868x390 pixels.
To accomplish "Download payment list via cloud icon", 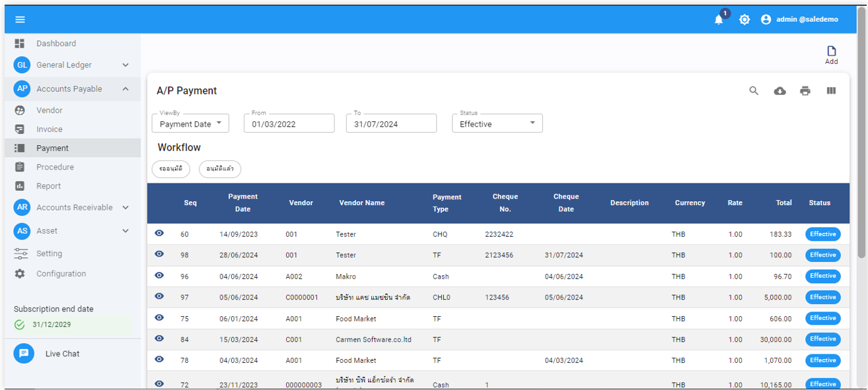I will click(x=779, y=91).
